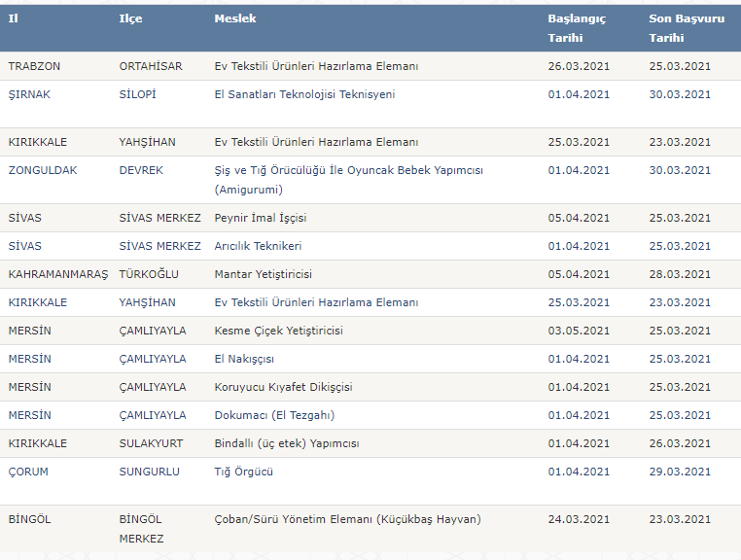Click the 'Son Başvuru Tarihi' column header
The height and width of the screenshot is (560, 741).
(687, 28)
